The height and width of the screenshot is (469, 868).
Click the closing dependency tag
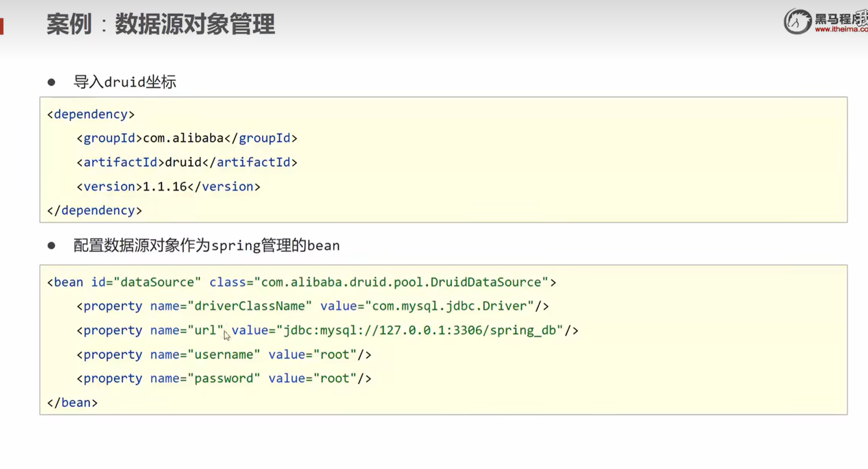tap(95, 210)
